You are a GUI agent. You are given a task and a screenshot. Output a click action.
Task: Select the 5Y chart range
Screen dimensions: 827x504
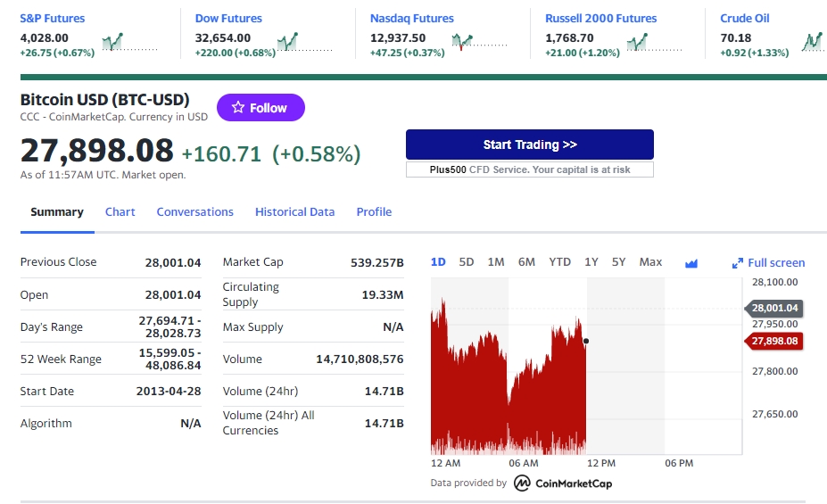pos(618,262)
